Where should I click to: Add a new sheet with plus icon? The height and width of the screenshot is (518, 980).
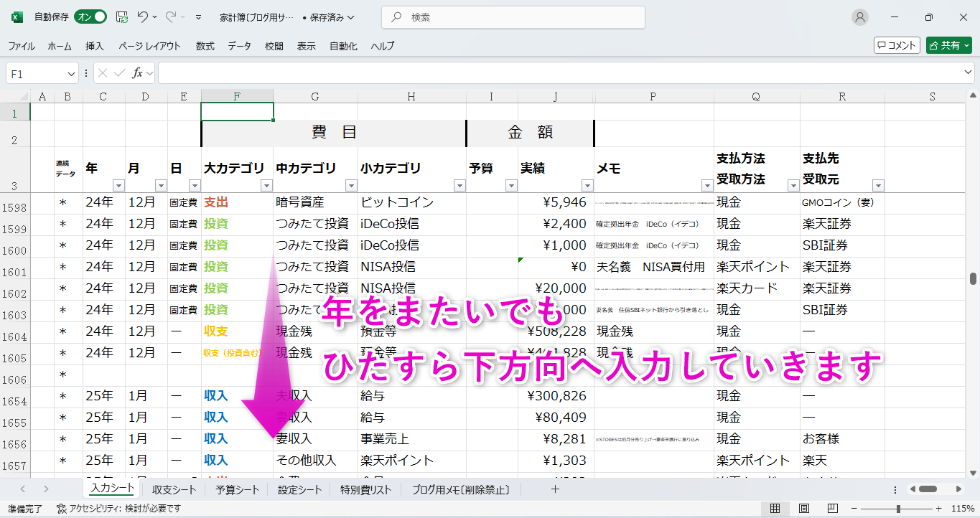554,489
